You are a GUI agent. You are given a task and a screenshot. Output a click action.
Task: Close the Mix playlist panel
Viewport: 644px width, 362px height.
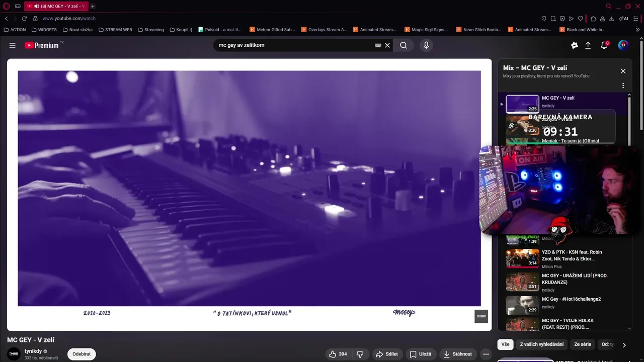pyautogui.click(x=623, y=71)
